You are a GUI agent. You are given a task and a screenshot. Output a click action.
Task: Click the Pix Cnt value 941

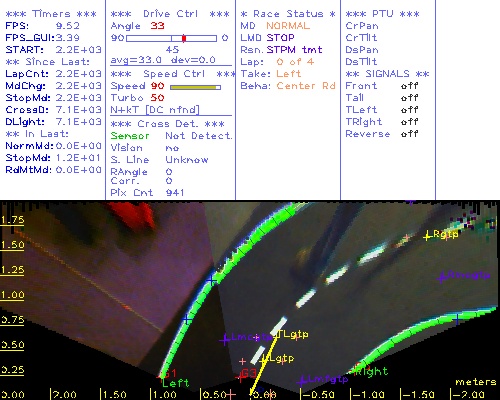point(175,193)
